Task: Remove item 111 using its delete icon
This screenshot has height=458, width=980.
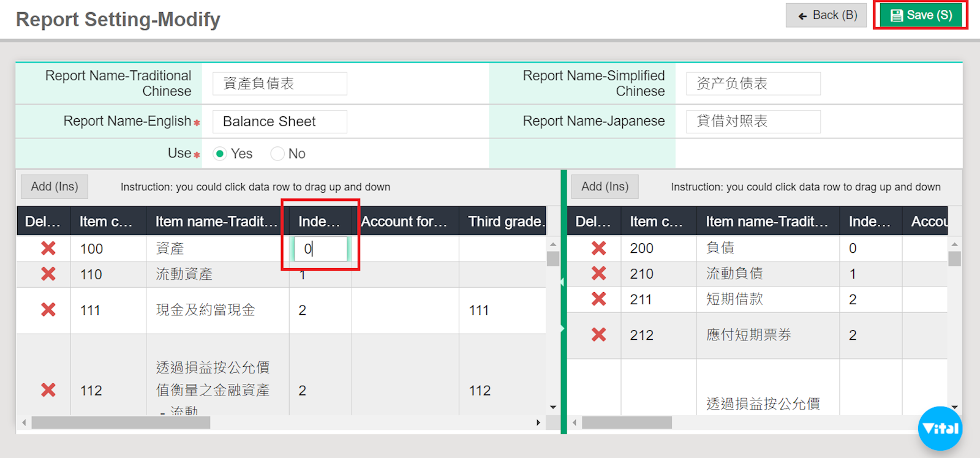Action: coord(48,310)
